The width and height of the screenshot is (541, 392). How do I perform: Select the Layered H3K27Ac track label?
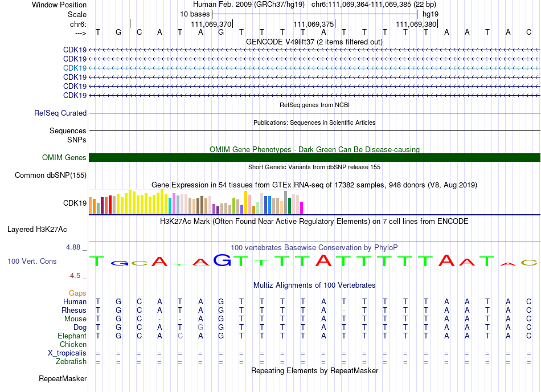point(37,230)
